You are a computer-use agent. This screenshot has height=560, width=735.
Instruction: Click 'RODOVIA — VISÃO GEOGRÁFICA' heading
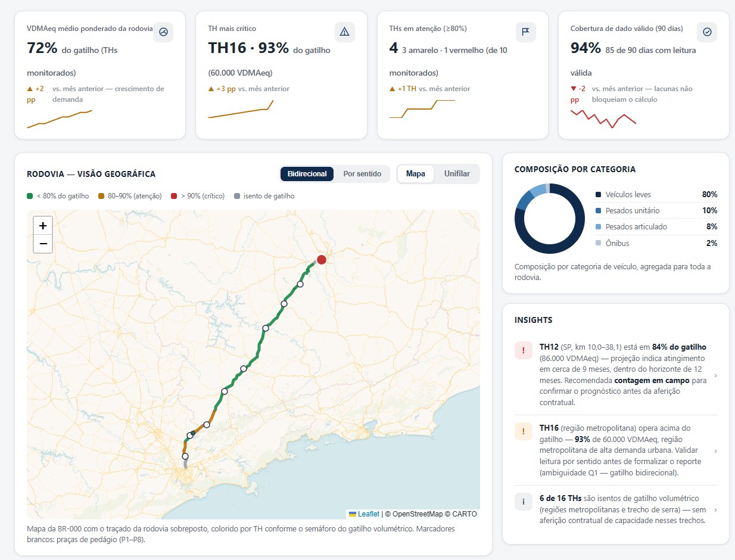(91, 174)
